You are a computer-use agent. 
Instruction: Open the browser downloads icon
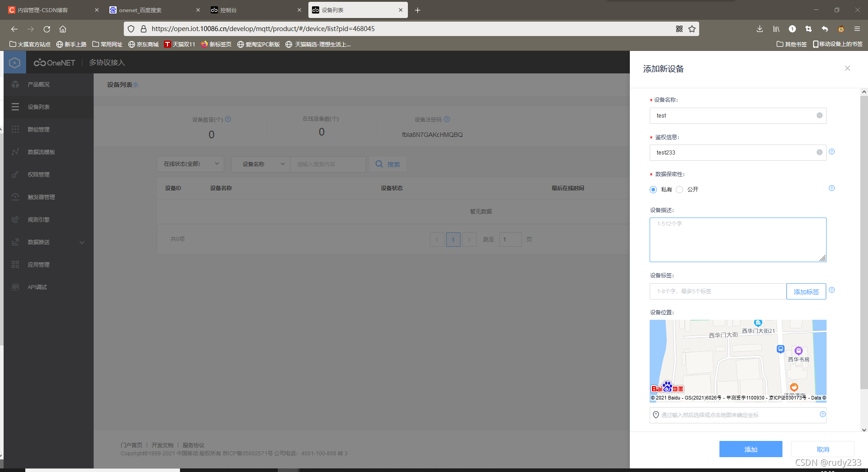[x=759, y=29]
